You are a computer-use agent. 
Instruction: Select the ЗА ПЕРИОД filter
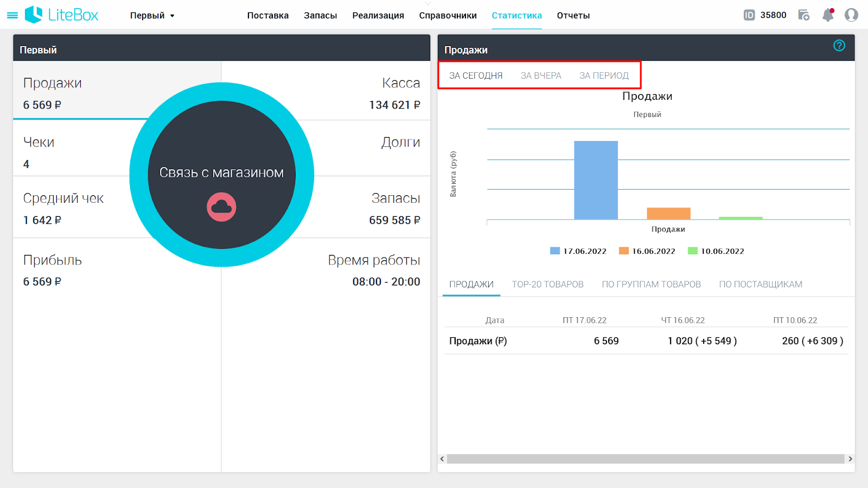click(604, 75)
